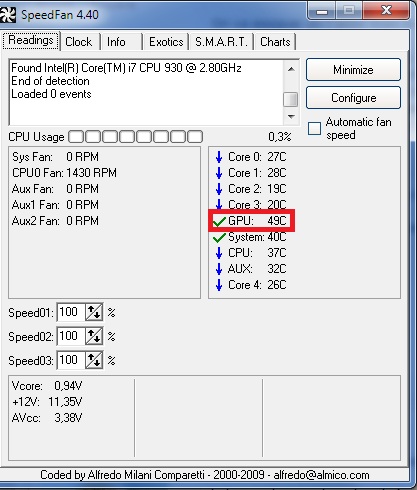
Task: Click the down arrow icon beside Core 0
Action: (219, 157)
